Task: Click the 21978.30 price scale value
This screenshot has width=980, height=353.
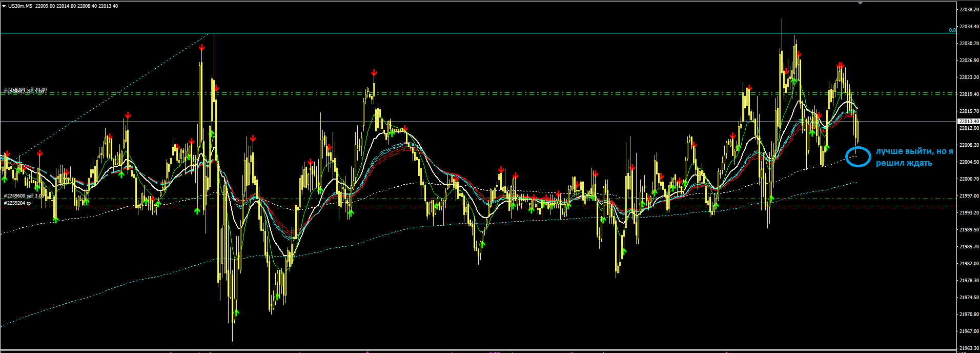Action: (x=969, y=281)
